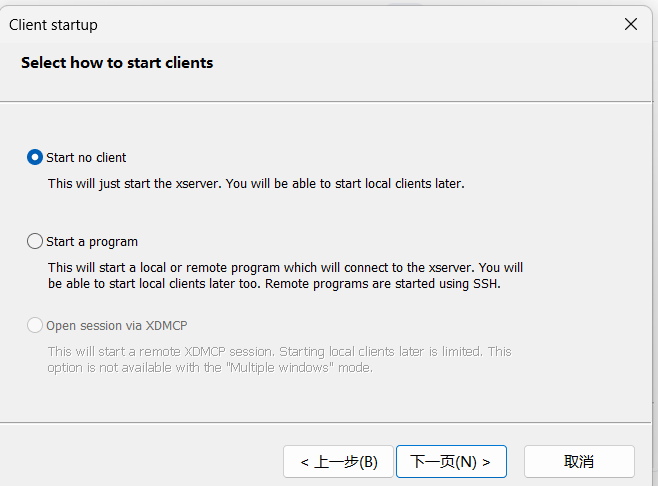Click the separator line below the heading
This screenshot has height=486, width=658.
(329, 100)
